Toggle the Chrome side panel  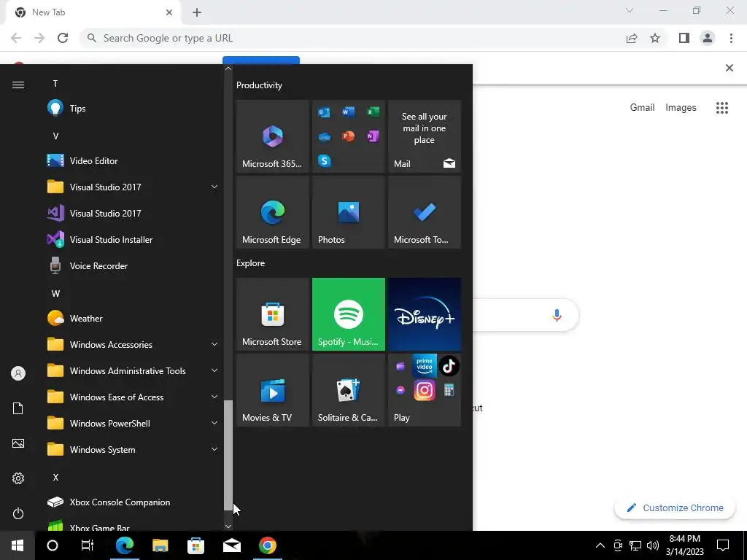coord(684,38)
